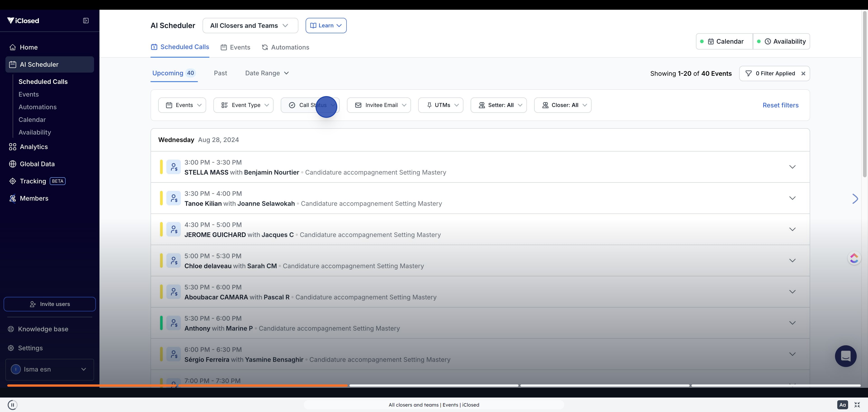This screenshot has width=868, height=412.
Task: Switch to the Automations tab
Action: click(285, 47)
